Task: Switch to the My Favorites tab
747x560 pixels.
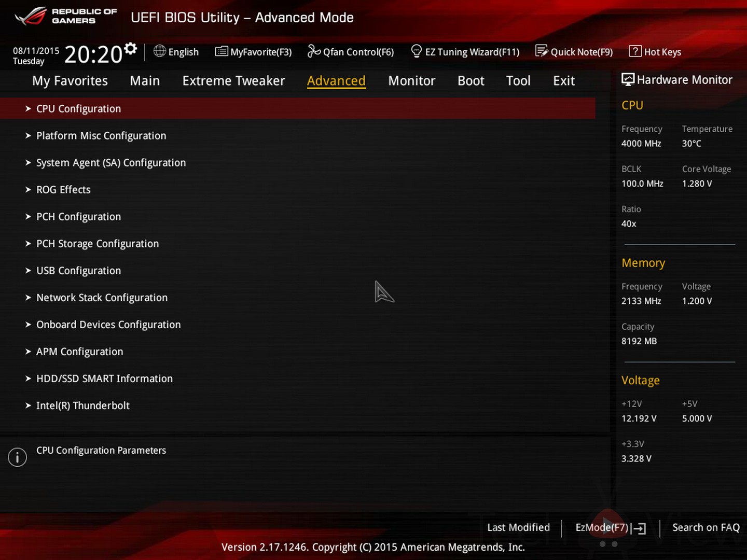Action: 70,81
